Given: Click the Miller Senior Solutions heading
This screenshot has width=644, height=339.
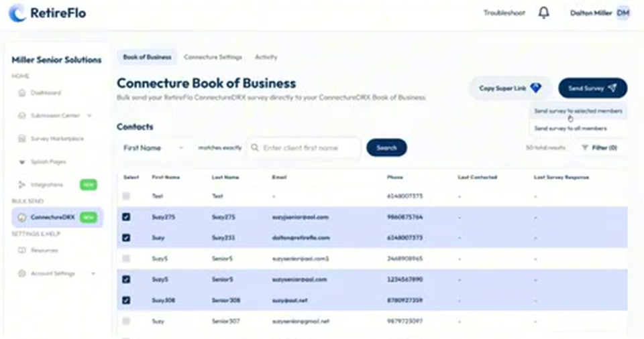Looking at the screenshot, I should point(56,60).
